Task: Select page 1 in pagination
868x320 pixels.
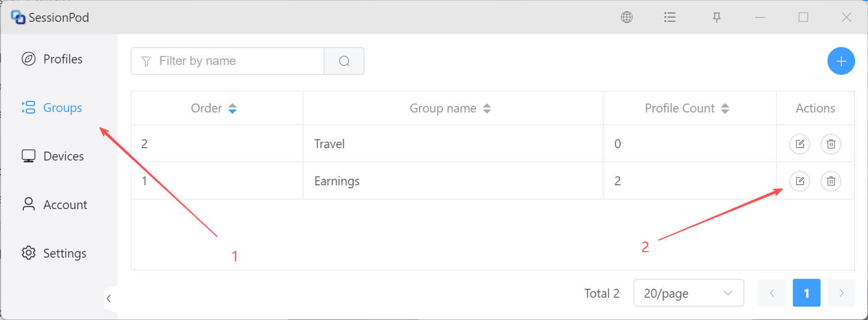Action: pyautogui.click(x=806, y=293)
